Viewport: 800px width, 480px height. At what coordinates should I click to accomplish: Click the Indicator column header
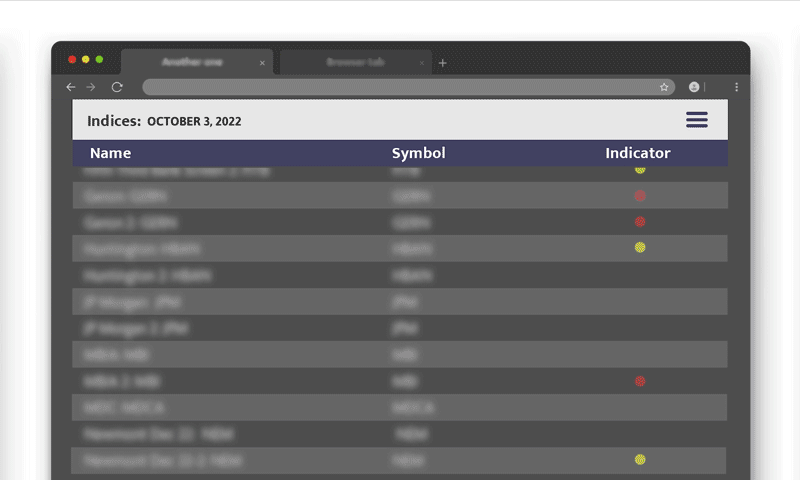[x=637, y=153]
